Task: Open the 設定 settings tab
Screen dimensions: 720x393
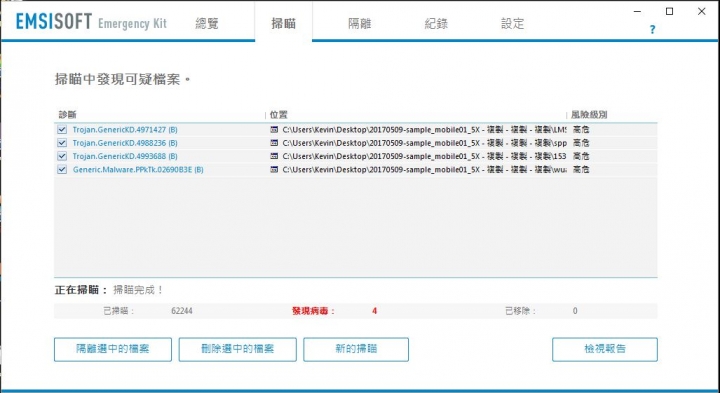Action: tap(512, 23)
